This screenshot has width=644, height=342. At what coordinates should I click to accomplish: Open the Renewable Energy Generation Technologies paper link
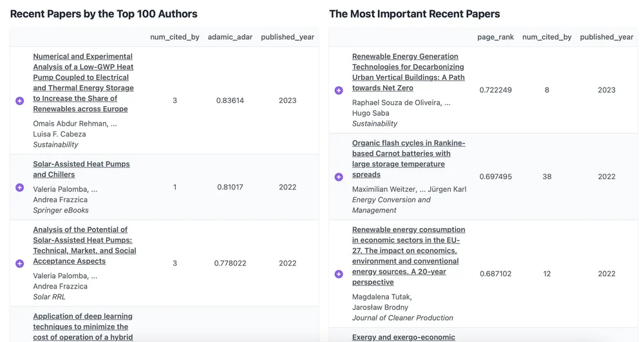[408, 72]
